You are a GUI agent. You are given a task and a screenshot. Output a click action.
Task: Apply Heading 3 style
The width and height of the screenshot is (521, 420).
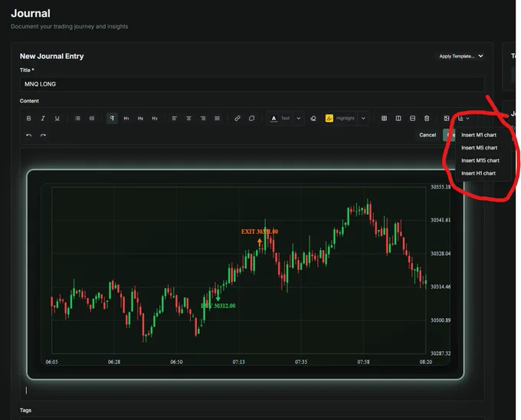(x=155, y=118)
